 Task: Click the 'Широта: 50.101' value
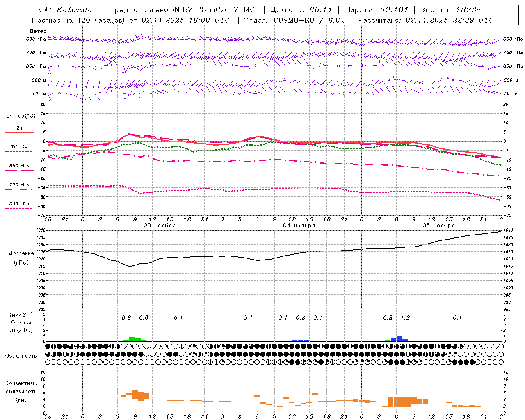click(x=375, y=10)
